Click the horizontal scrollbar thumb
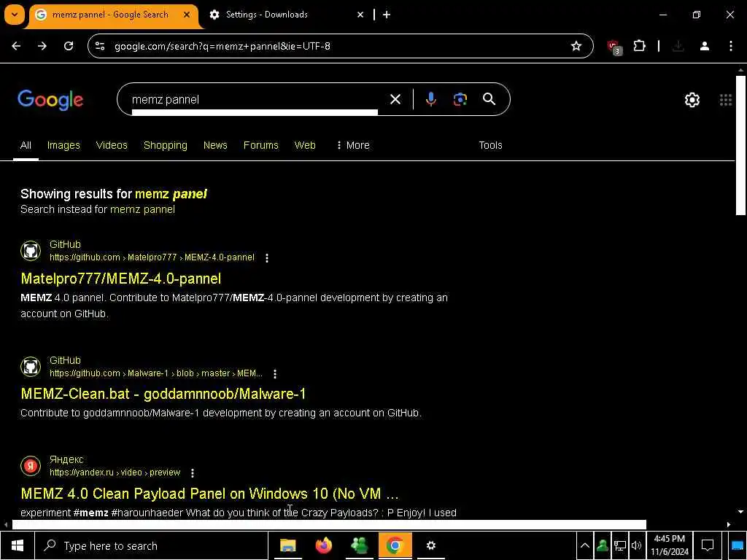This screenshot has width=747, height=560. pos(329,524)
